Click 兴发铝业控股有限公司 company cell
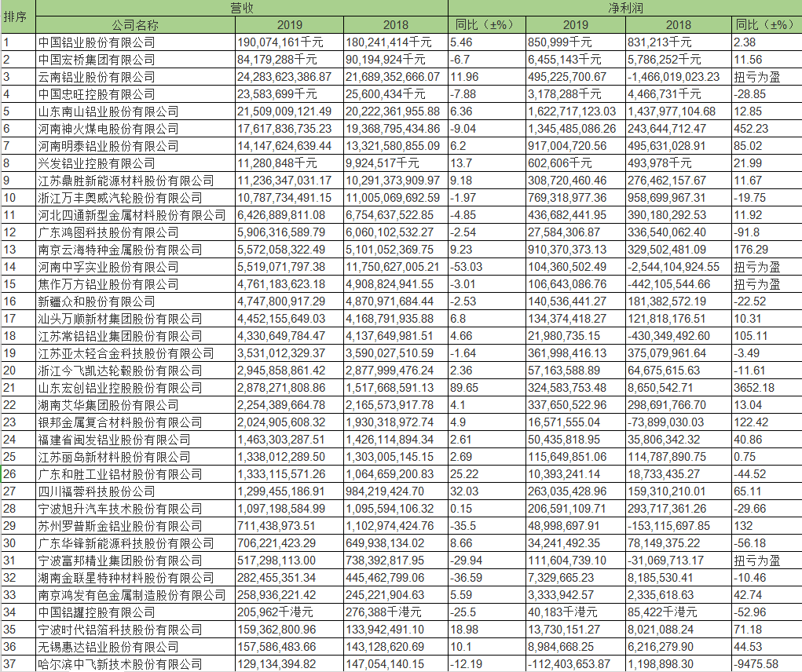 pos(136,163)
